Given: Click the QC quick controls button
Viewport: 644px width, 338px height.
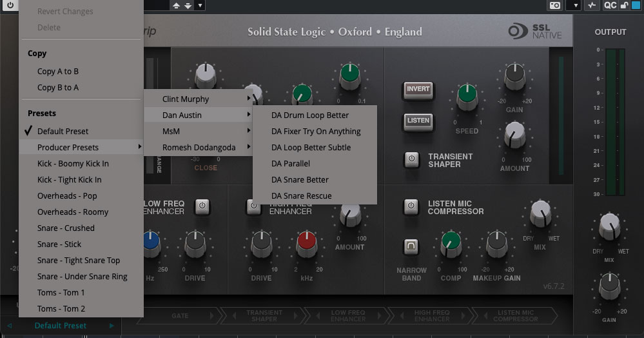Looking at the screenshot, I should tap(610, 5).
